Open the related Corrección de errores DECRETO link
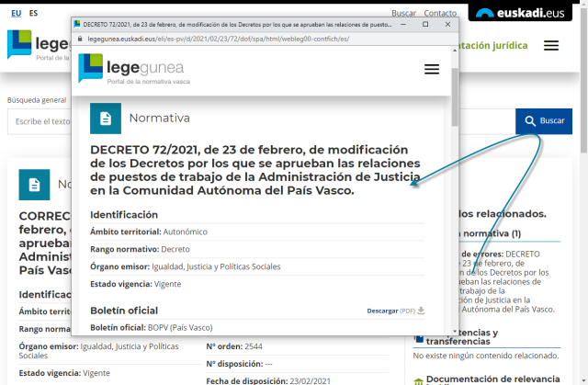 [x=506, y=281]
